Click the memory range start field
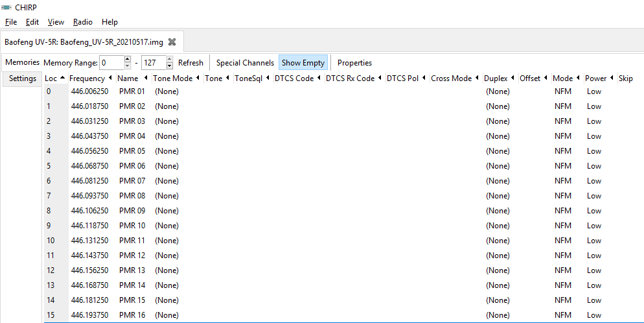This screenshot has height=323, width=644. click(x=111, y=63)
